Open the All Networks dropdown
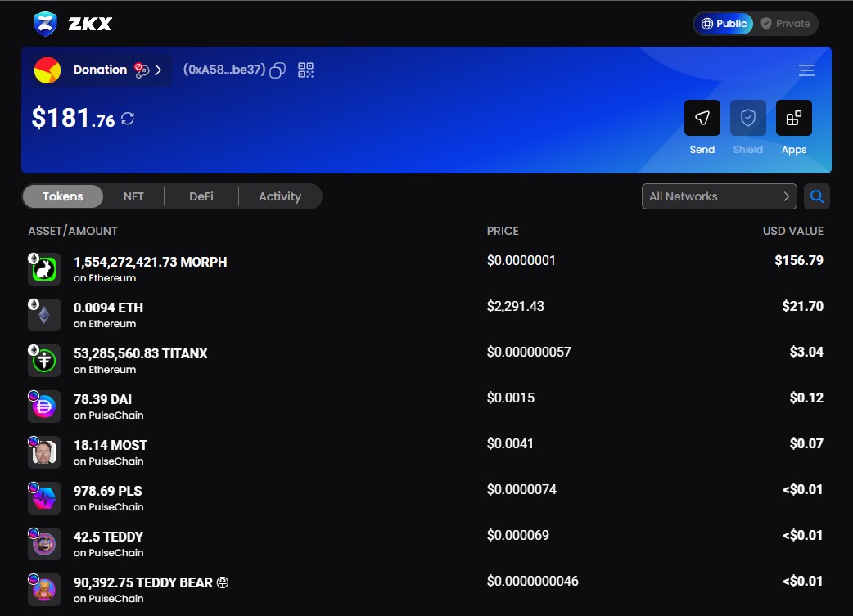 pos(720,196)
